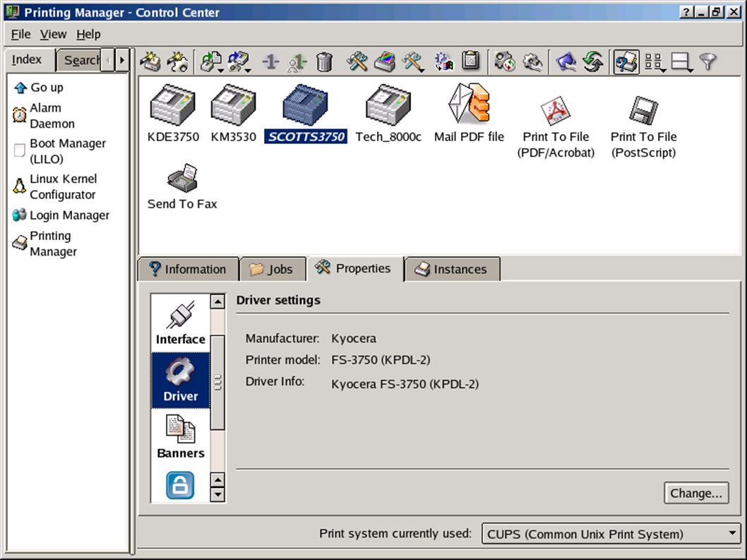
Task: Select the SCOTTS3750 printer
Action: (306, 114)
